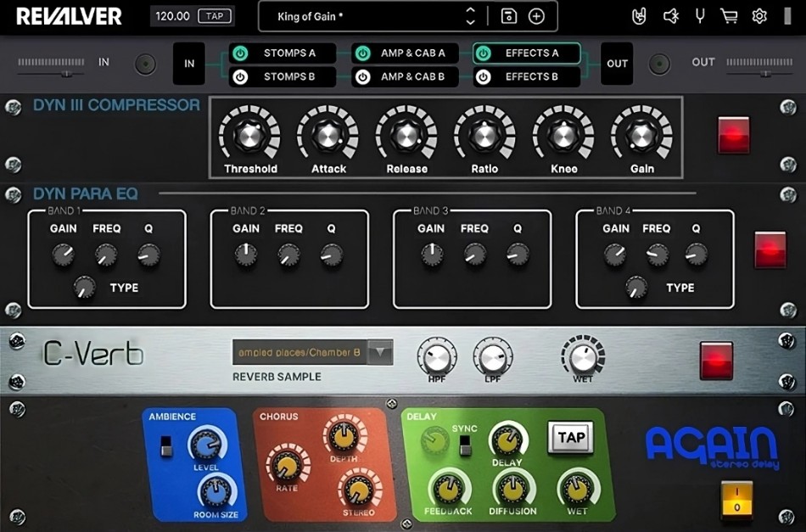The width and height of the screenshot is (806, 532).
Task: Click the King of Gain preset name
Action: coord(310,16)
